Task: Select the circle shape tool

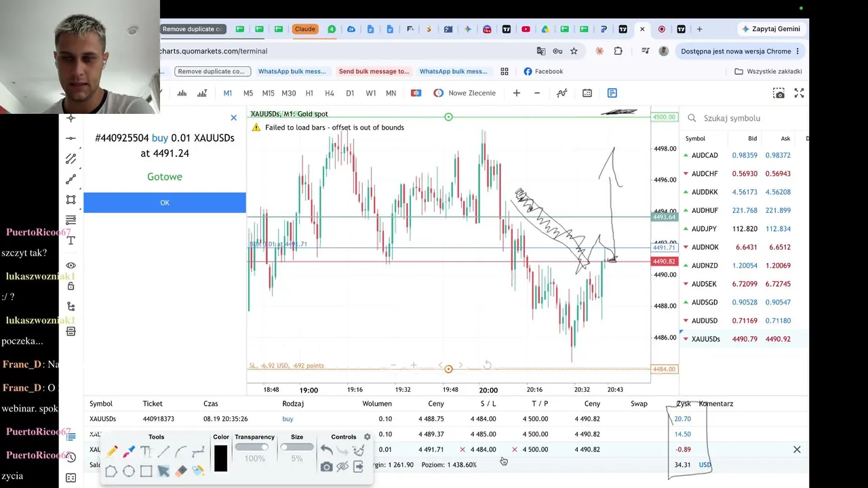Action: tap(129, 470)
